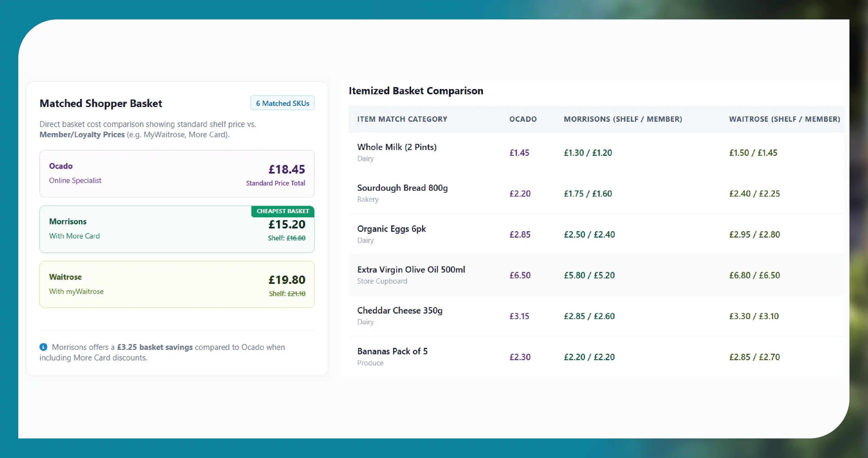Select the Waitrose With myWaitrose basket card
Viewport: 868px width, 458px height.
177,284
